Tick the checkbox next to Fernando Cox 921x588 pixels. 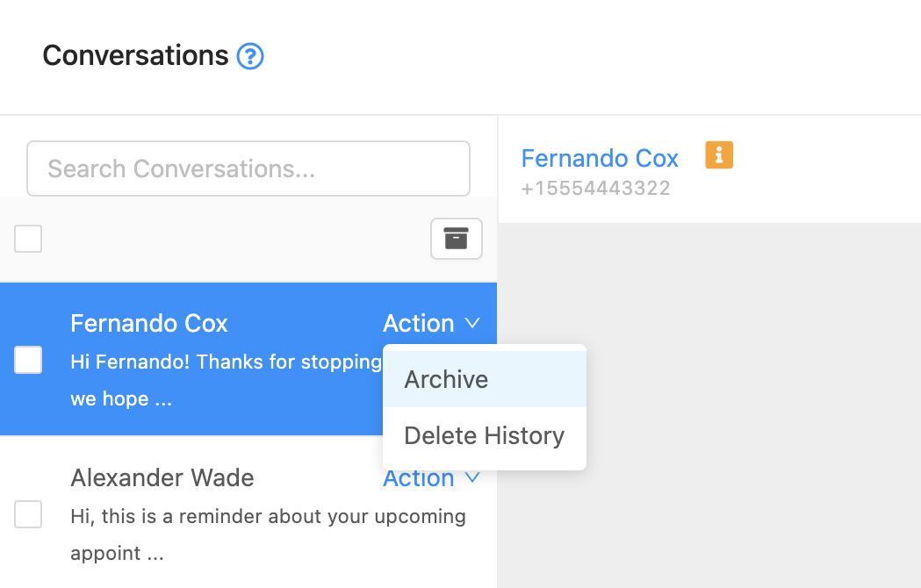click(27, 359)
